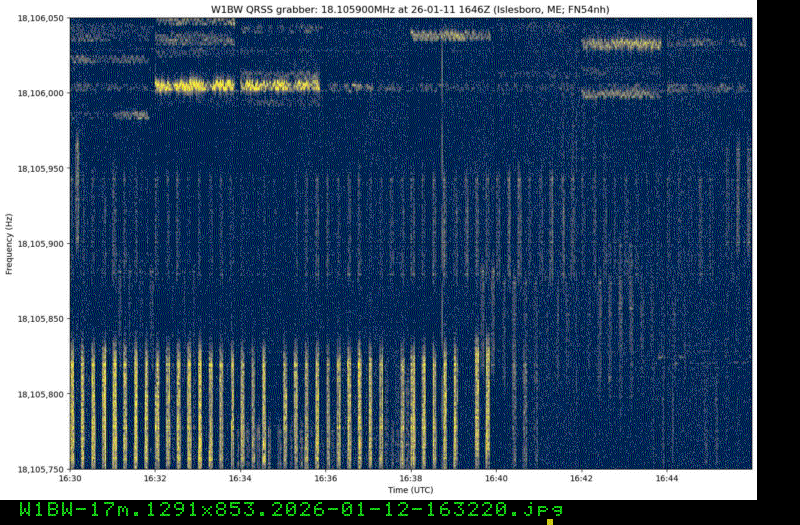The height and width of the screenshot is (525, 800).
Task: Click the green W1BW-17m jpg filename text
Action: 290,509
